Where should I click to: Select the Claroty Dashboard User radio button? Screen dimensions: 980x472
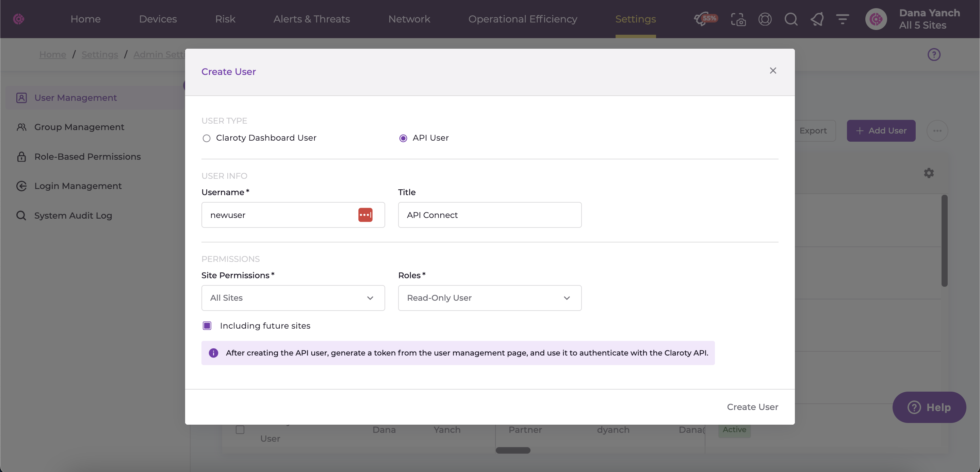(207, 138)
